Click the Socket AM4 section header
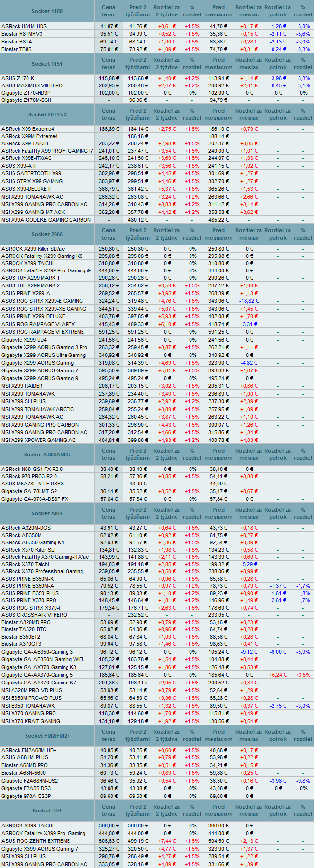 [x=47, y=513]
